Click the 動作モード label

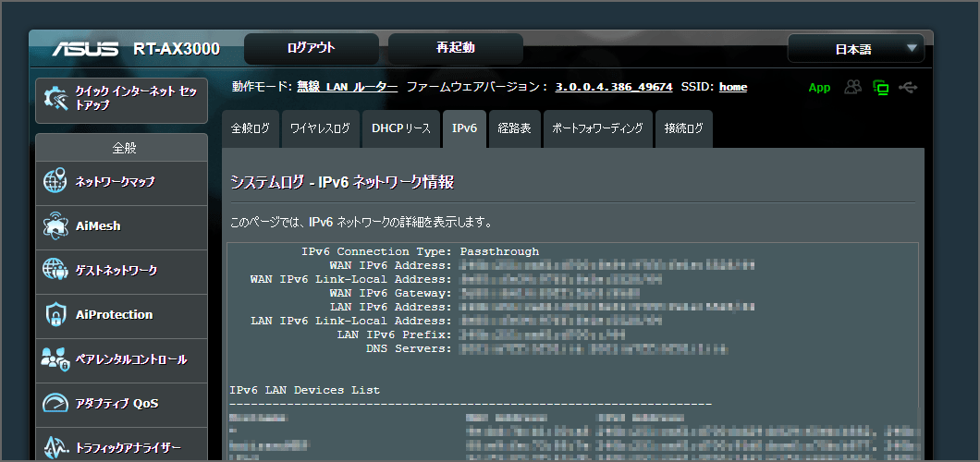[x=262, y=88]
